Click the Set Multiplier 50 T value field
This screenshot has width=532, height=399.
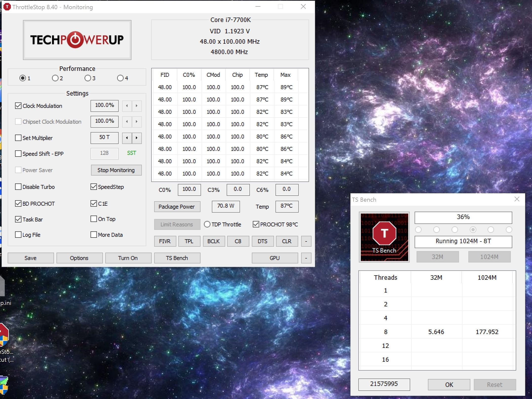tap(104, 138)
